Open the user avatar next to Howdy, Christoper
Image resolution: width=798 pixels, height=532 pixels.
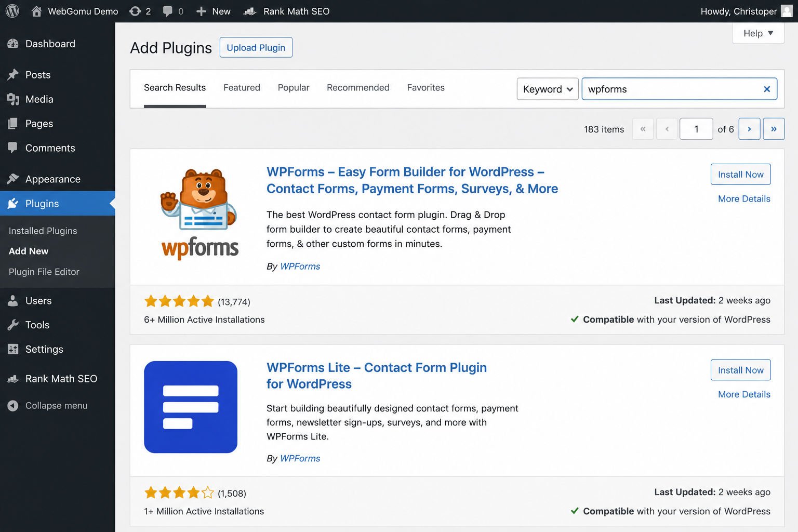click(787, 11)
